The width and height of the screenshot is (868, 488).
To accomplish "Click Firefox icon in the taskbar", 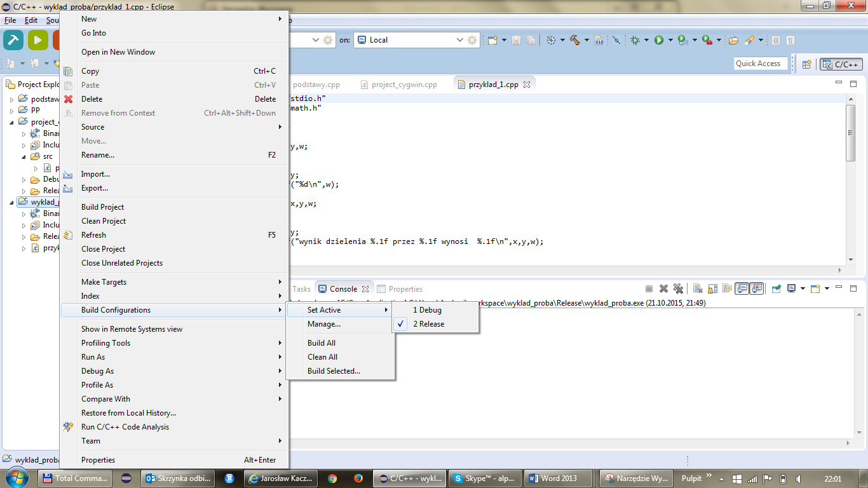I will (x=358, y=478).
